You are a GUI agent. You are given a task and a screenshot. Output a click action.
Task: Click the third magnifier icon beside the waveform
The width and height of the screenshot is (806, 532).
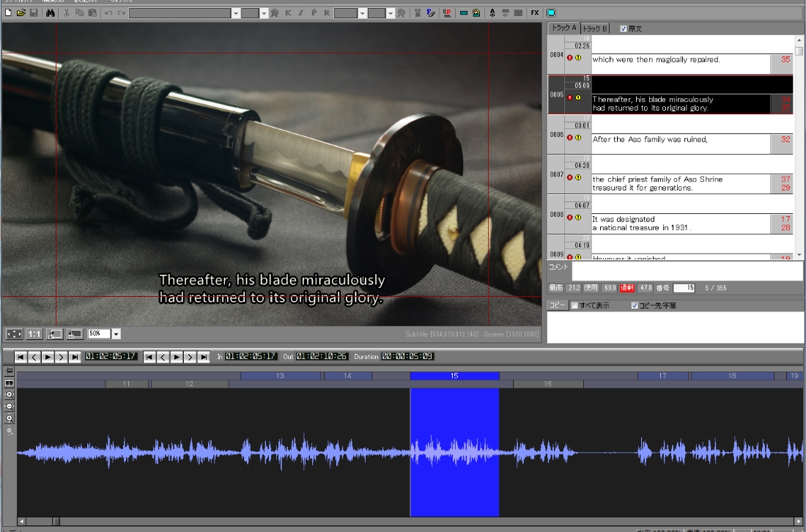[10, 418]
